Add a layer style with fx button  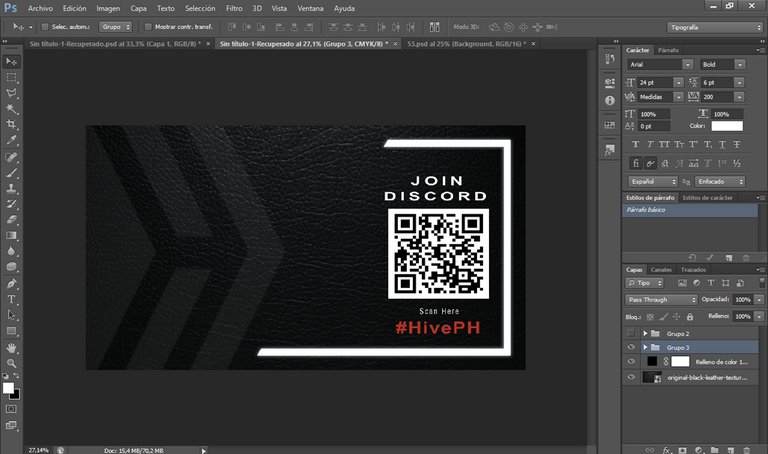(x=666, y=450)
